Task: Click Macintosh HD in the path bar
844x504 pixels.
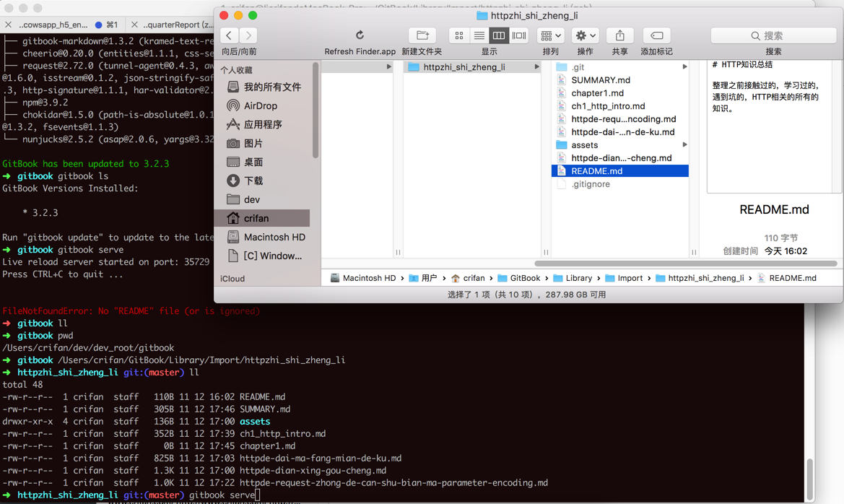Action: 363,278
